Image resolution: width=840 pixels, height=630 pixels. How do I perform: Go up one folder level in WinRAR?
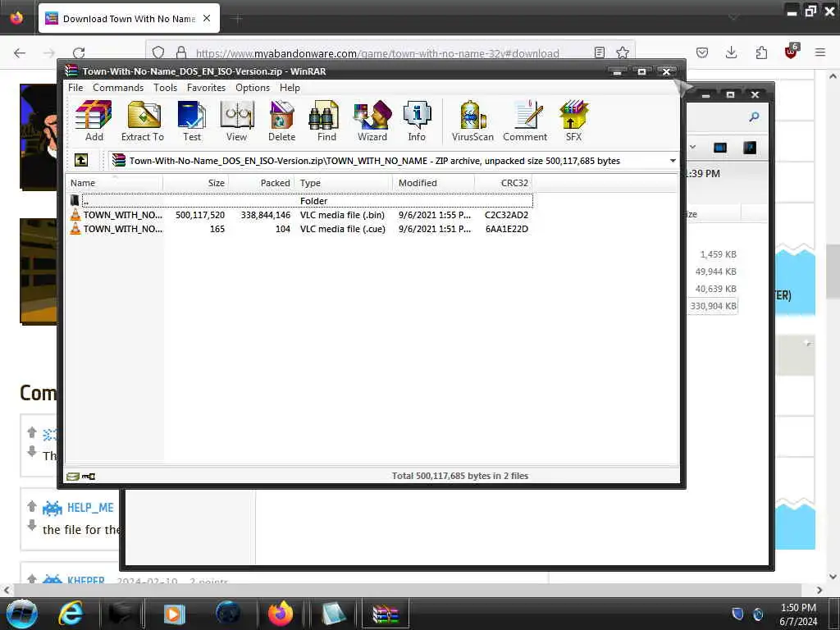tap(81, 160)
